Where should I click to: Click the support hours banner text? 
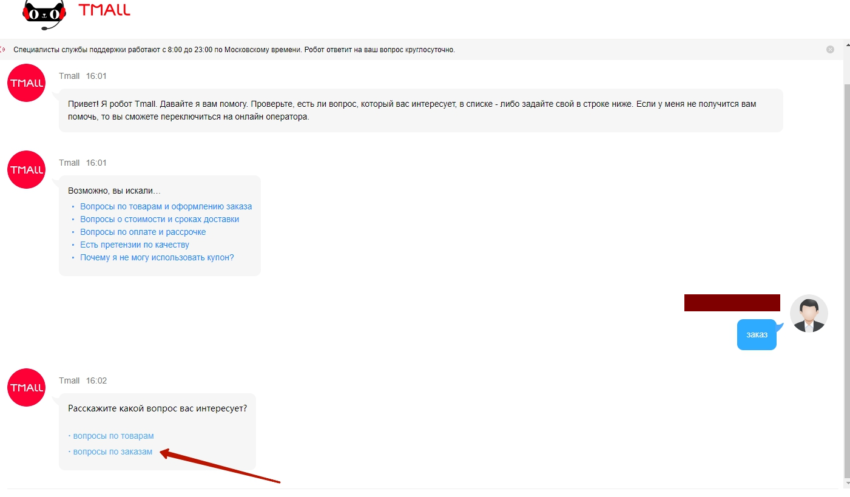click(x=234, y=49)
